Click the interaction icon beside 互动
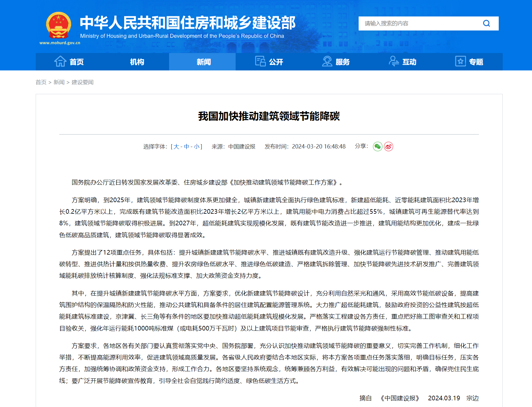 point(394,61)
